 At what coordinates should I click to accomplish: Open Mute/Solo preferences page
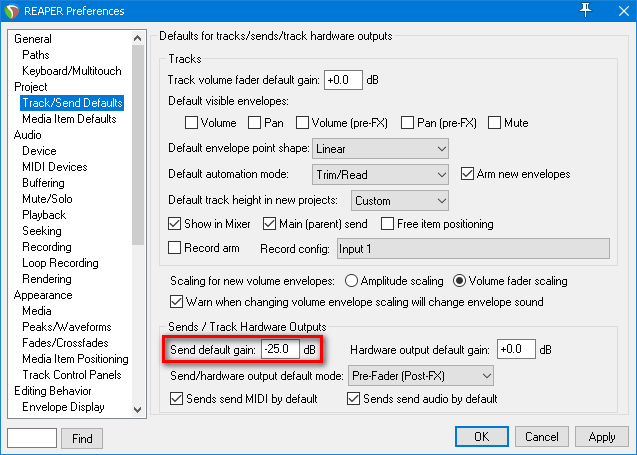(48, 199)
